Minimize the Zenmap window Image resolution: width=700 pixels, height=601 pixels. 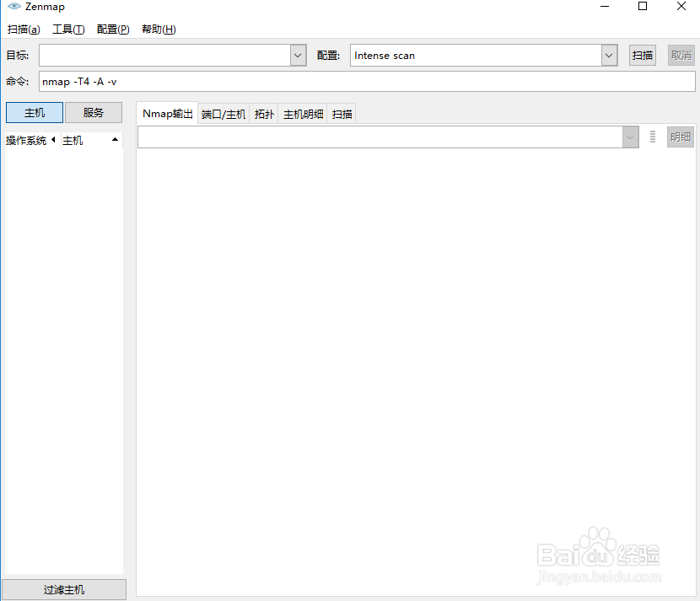pos(605,6)
